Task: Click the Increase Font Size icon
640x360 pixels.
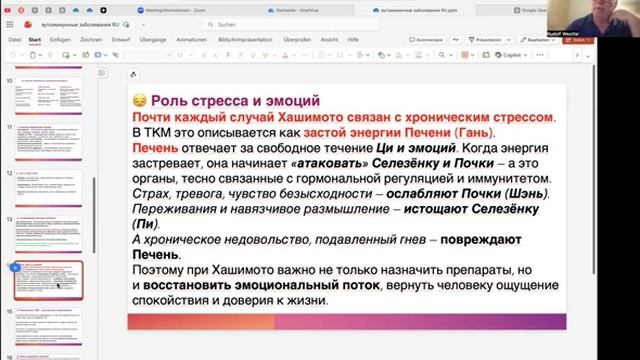Action: [203, 55]
